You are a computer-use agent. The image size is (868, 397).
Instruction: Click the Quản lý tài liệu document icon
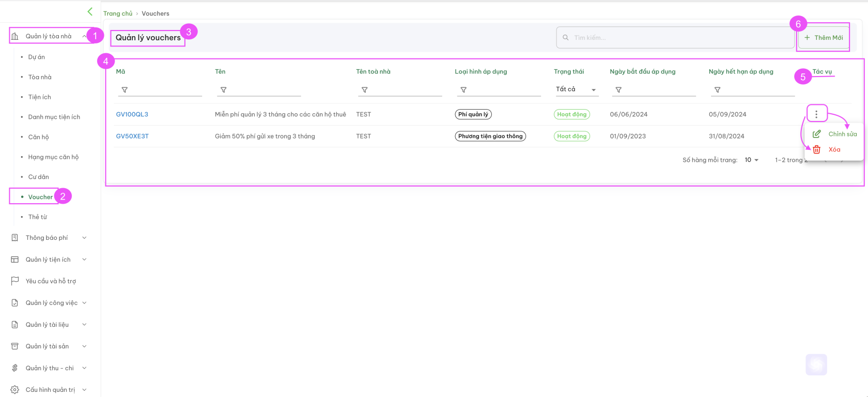click(x=15, y=325)
